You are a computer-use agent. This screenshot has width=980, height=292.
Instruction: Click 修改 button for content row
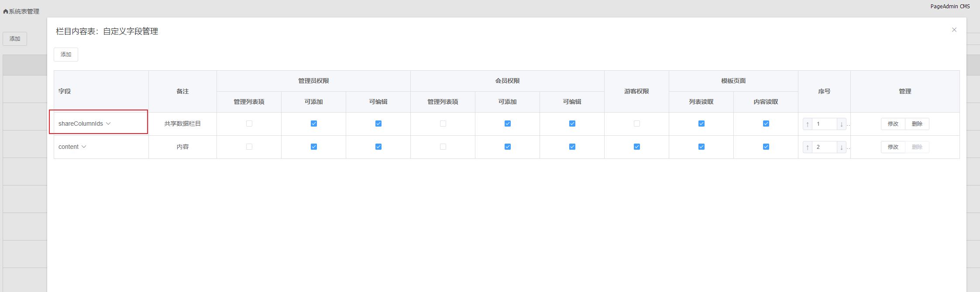[893, 147]
